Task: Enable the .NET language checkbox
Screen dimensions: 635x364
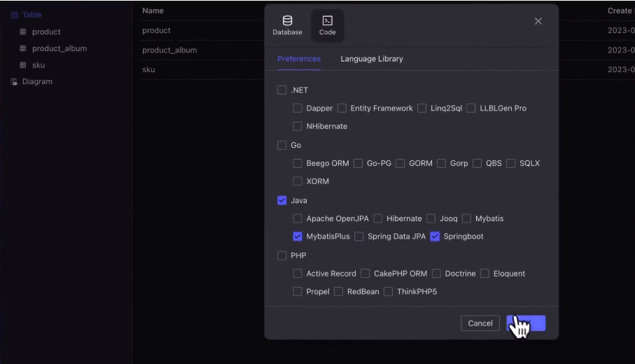Action: coord(282,90)
